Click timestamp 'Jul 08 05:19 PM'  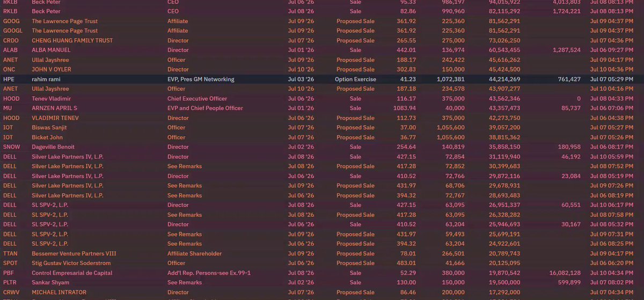point(613,175)
